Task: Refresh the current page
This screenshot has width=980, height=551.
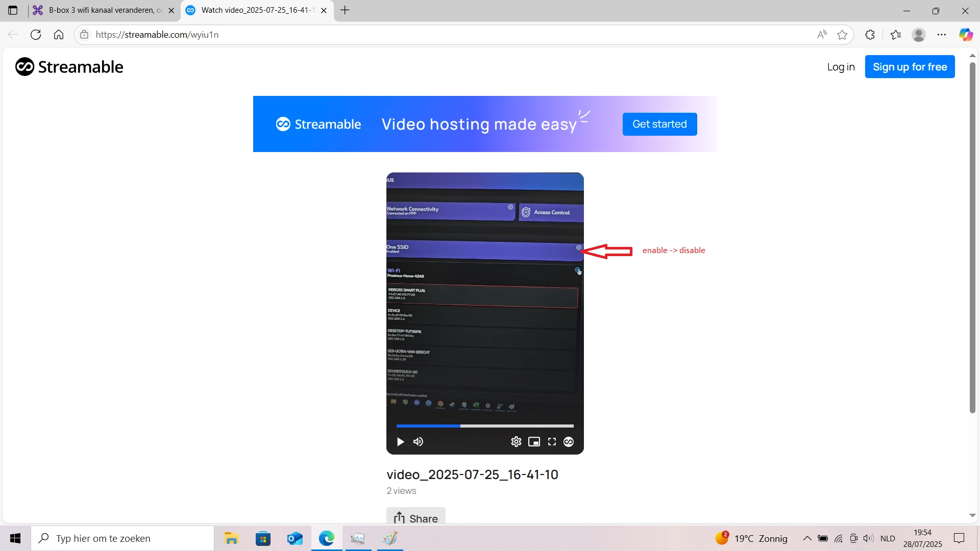Action: click(x=36, y=35)
